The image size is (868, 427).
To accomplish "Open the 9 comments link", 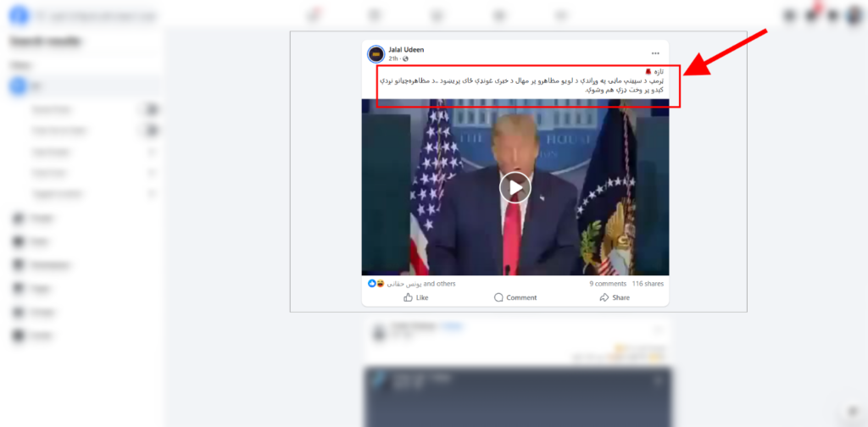I will 607,284.
